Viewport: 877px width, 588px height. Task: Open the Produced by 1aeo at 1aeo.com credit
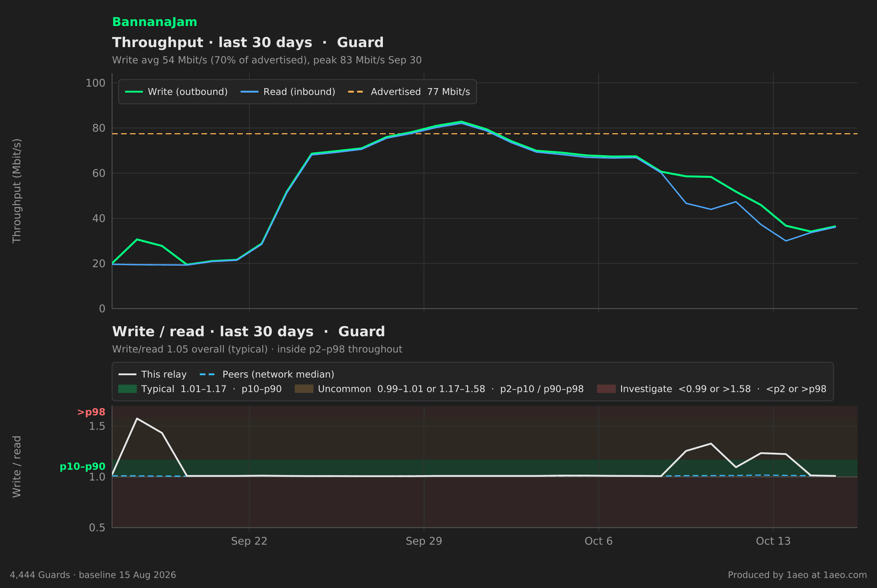pos(797,575)
